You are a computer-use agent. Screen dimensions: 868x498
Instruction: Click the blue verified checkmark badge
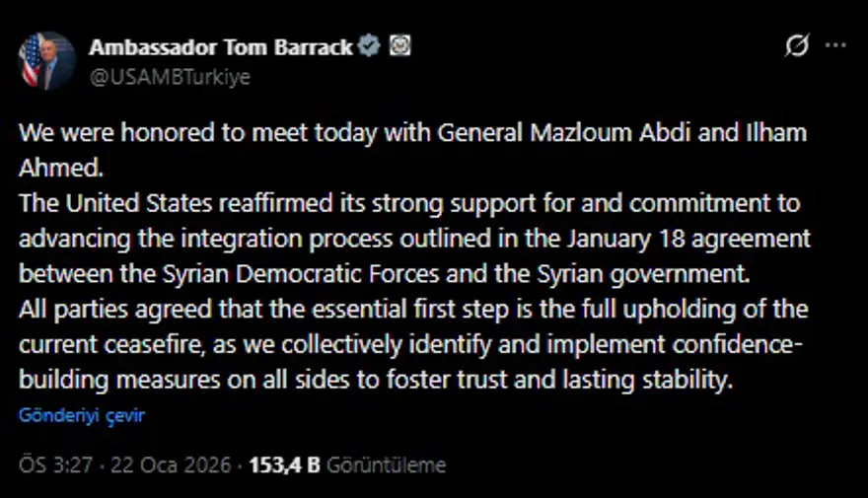pyautogui.click(x=369, y=46)
